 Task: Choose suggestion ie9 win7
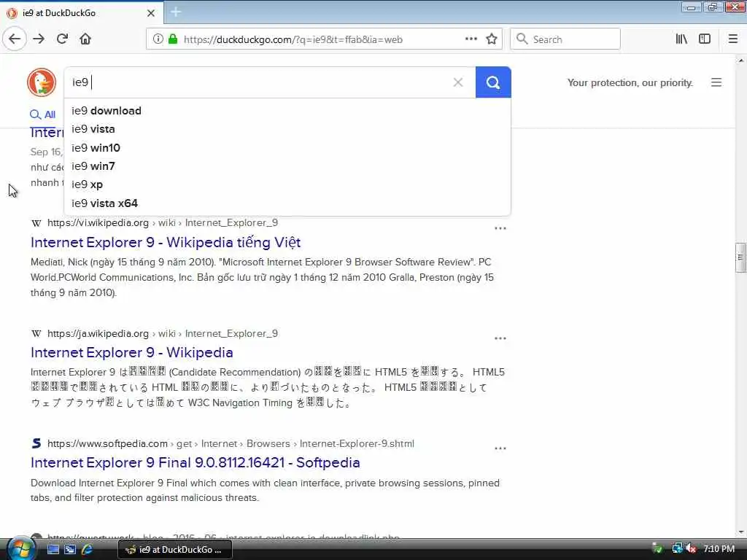pyautogui.click(x=287, y=166)
